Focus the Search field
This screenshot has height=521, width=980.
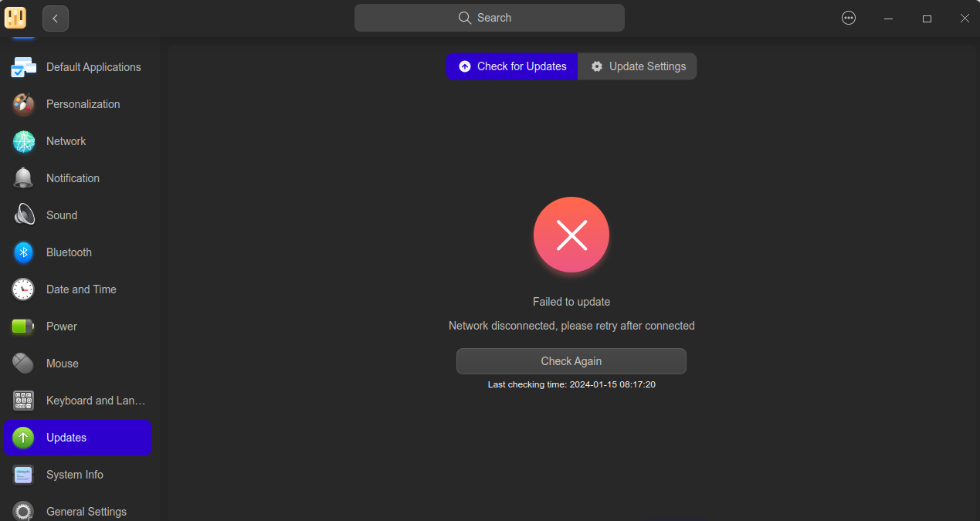(490, 18)
